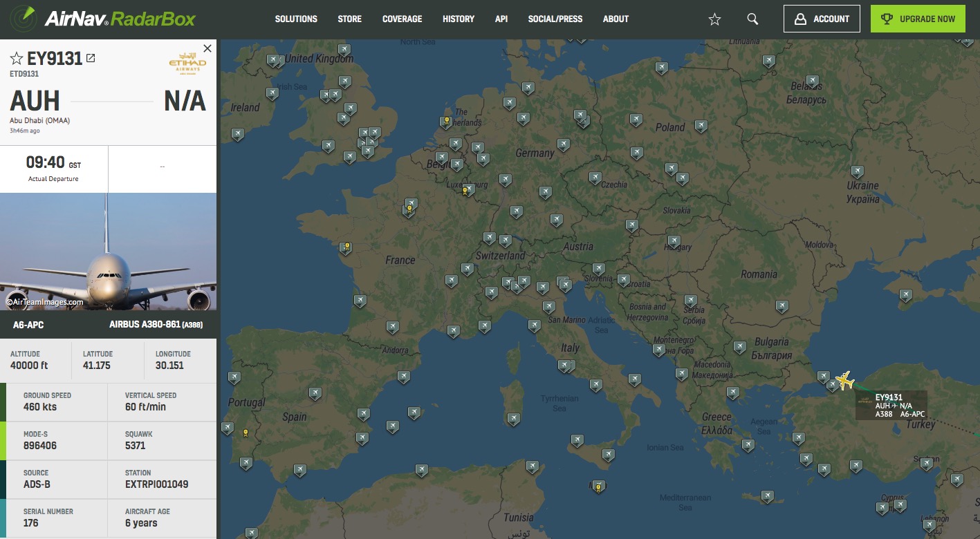
Task: Open the search icon in the top bar
Action: pyautogui.click(x=752, y=19)
